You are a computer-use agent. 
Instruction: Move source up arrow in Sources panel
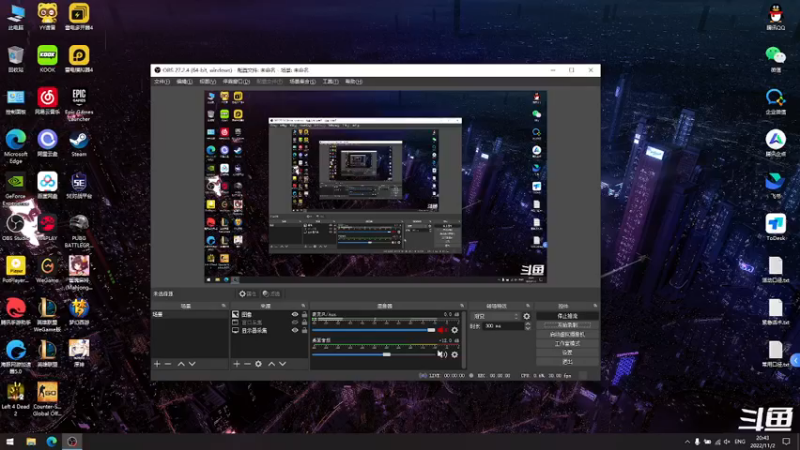(271, 364)
